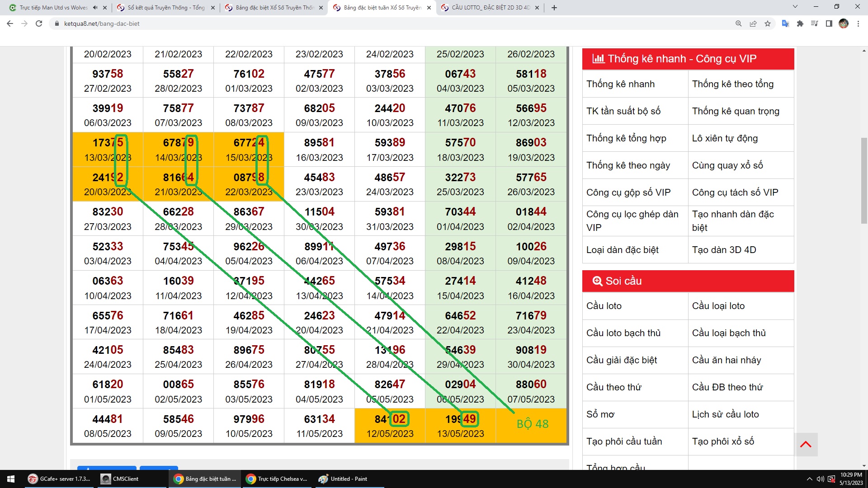Open the browser extensions puzzle icon

pyautogui.click(x=800, y=23)
